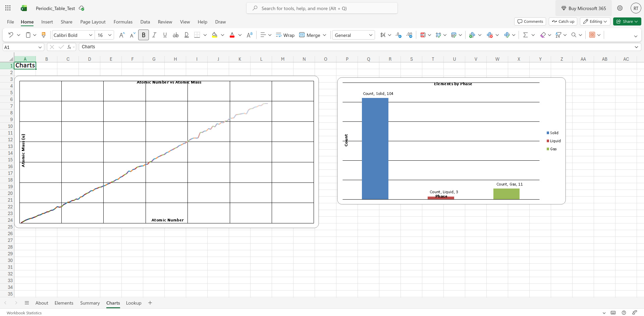Open the Sort & Filter tool
Screen dimensions: 644x316
tap(559, 35)
